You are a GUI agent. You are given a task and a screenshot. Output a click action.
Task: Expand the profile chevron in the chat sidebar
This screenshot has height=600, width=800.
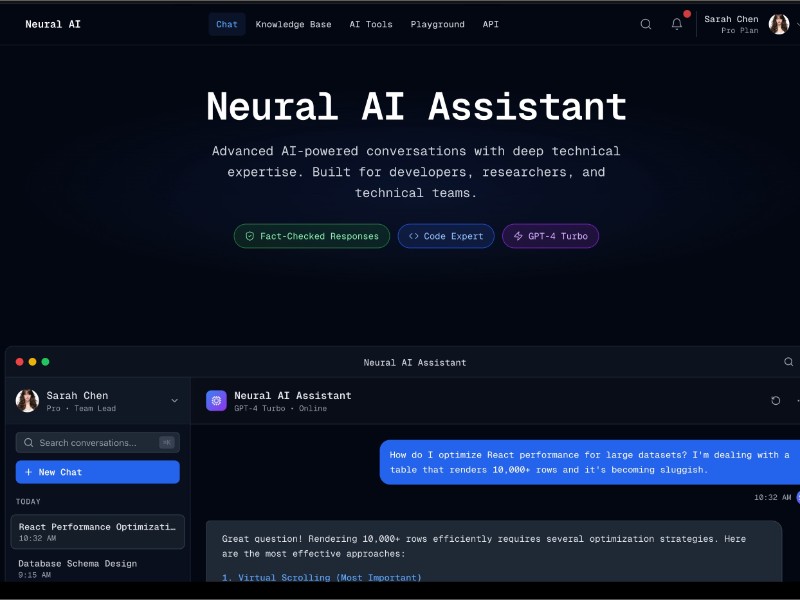pos(174,400)
